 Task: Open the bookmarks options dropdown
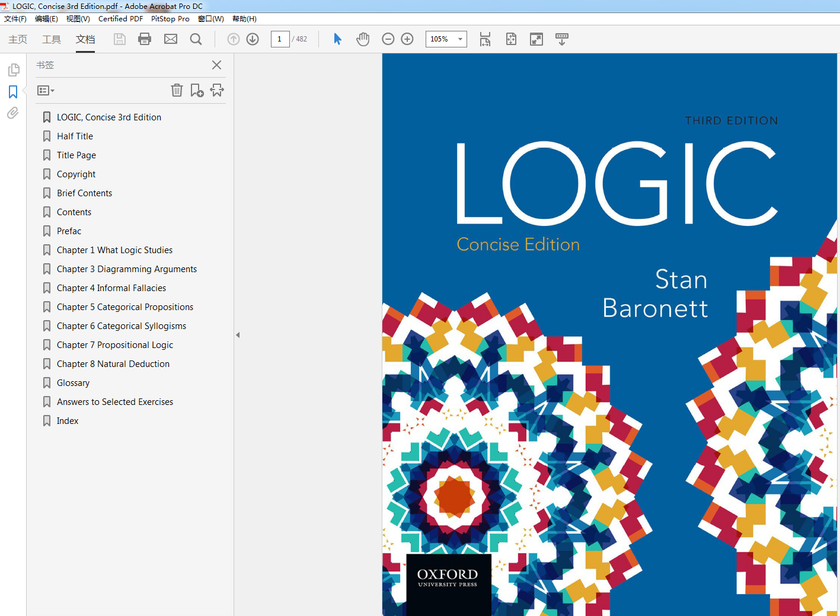point(46,91)
